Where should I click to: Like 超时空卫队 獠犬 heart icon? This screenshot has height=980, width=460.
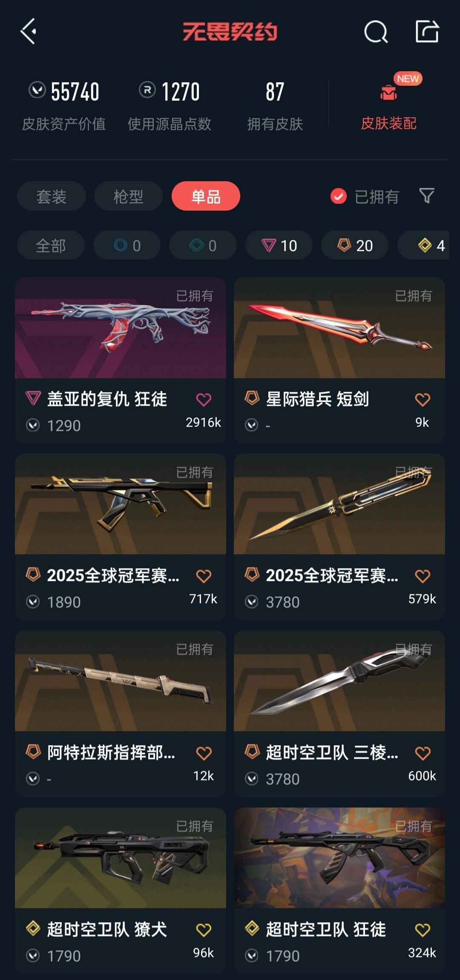point(204,930)
